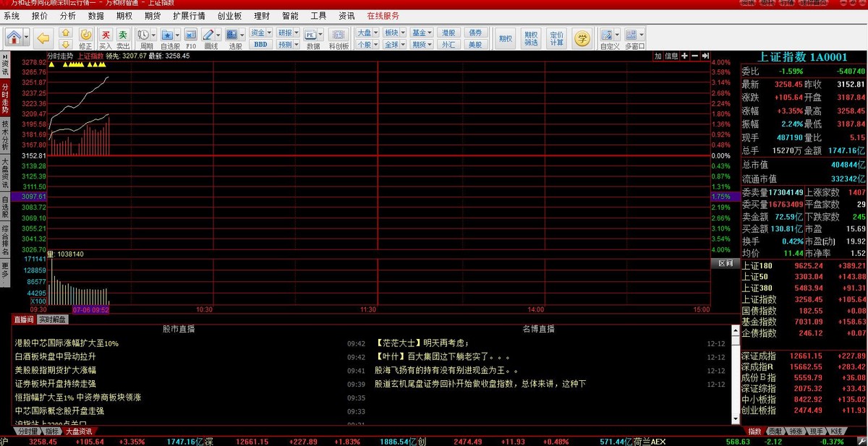Expand the 周期 period dropdown arrow
This screenshot has height=446, width=868.
click(x=153, y=34)
